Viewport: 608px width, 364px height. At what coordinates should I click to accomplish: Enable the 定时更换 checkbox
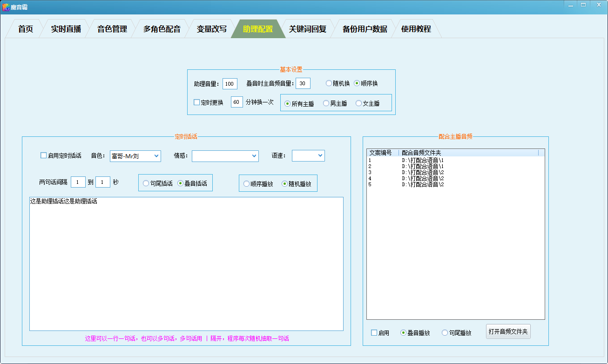tap(197, 102)
